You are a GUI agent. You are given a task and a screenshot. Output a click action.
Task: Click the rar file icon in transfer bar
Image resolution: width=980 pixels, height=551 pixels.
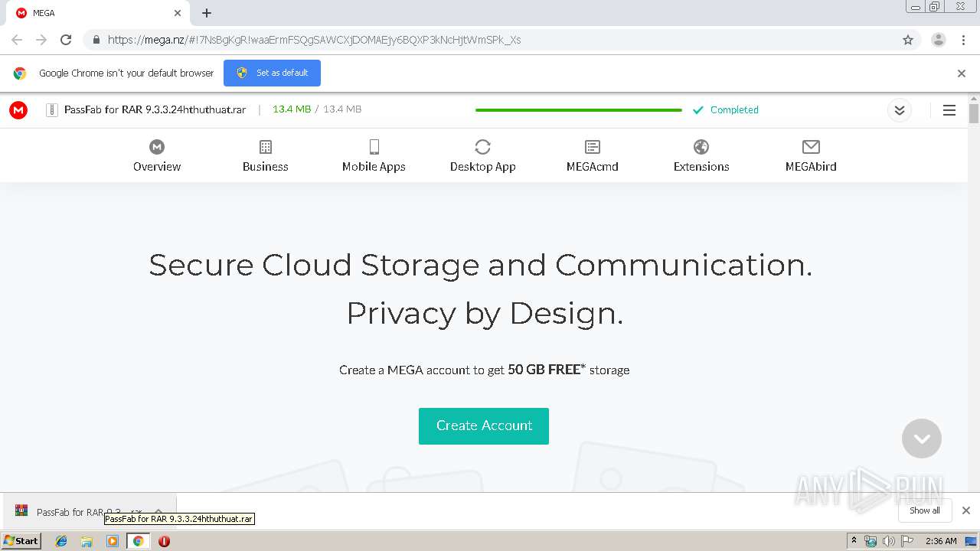click(52, 110)
